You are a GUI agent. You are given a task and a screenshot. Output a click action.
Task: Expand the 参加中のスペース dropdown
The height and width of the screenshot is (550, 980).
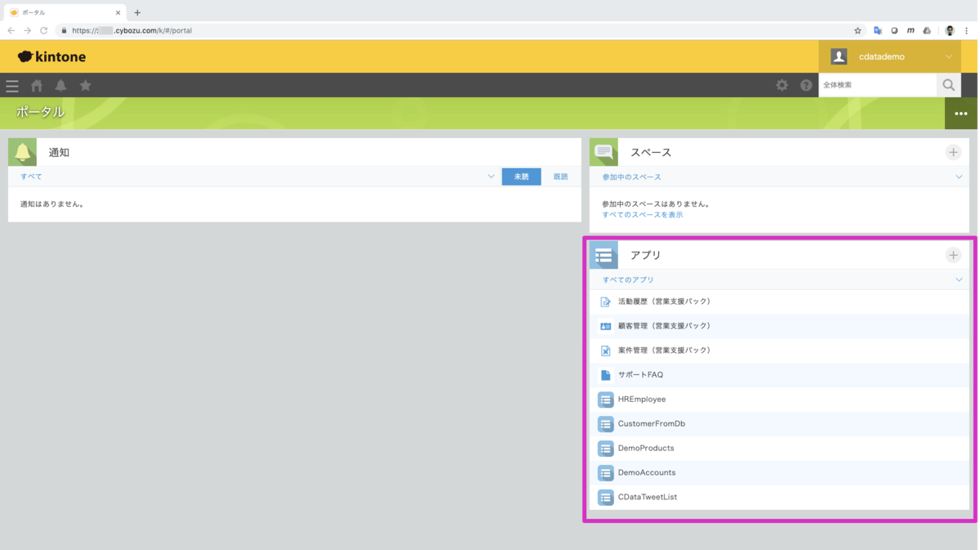tap(959, 177)
